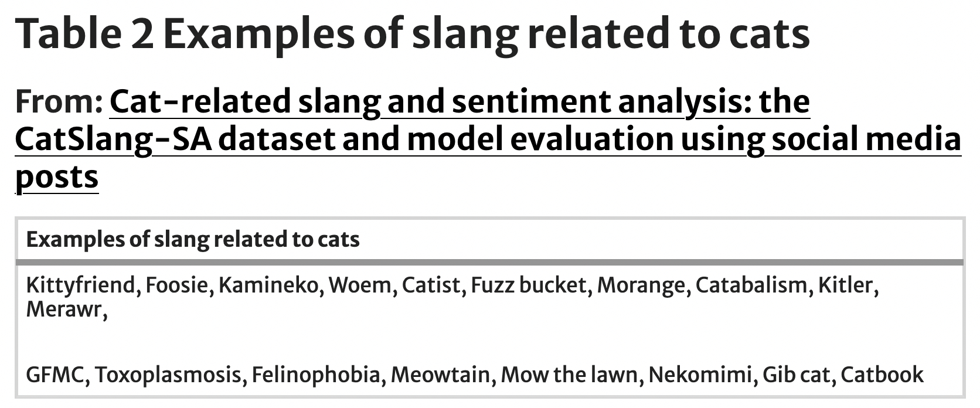
Task: Click the word 'Foosie' in the table
Action: click(x=177, y=285)
